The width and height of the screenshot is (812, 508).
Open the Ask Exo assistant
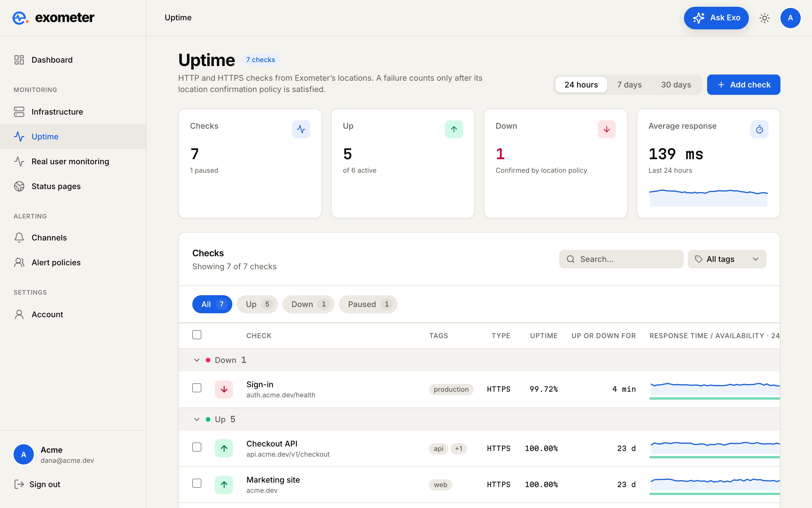point(716,18)
